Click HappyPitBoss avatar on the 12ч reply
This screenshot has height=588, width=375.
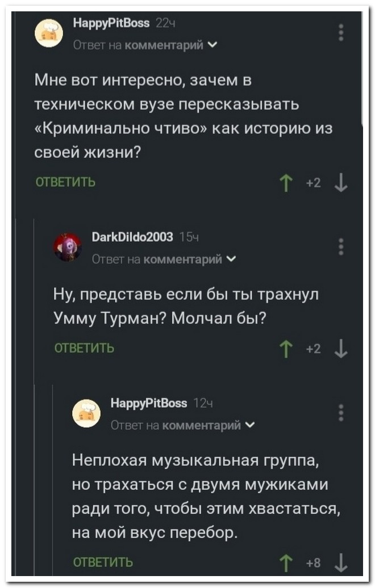point(86,413)
